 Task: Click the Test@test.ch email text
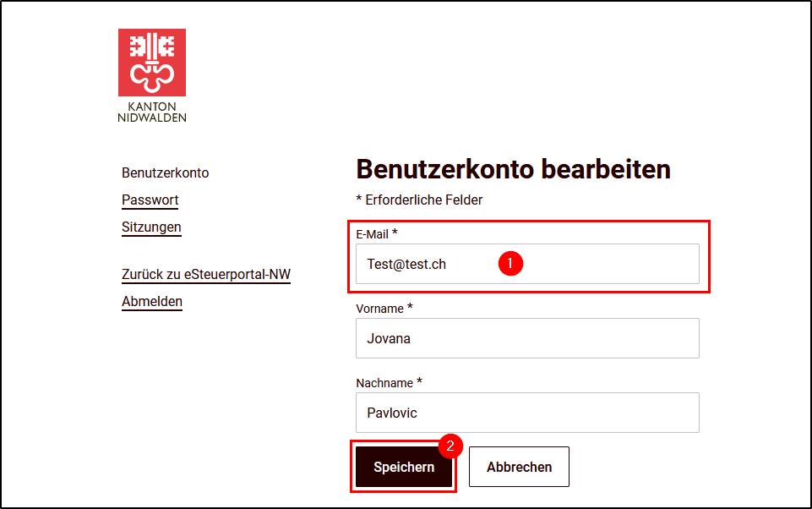406,265
